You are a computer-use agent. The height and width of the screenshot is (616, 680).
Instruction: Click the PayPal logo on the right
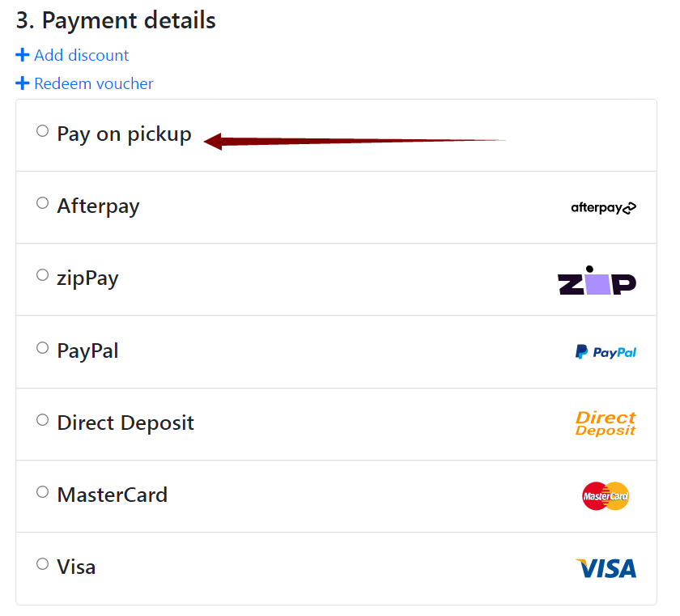coord(606,352)
